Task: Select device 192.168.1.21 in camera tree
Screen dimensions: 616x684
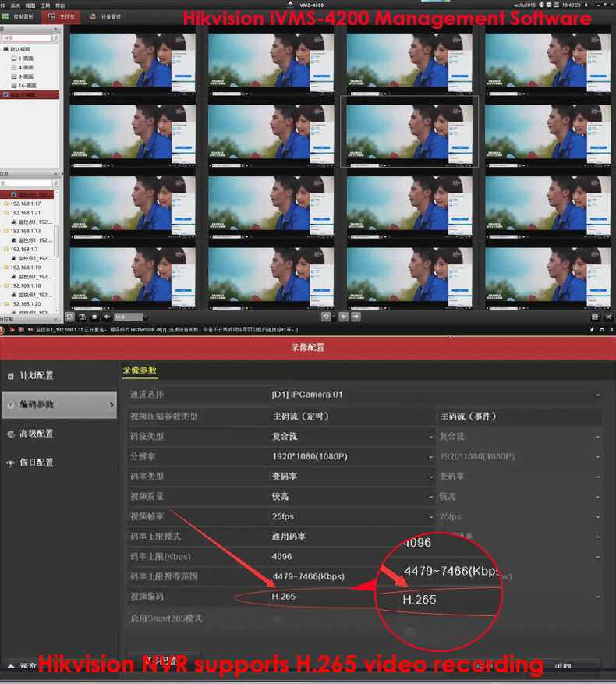Action: [25, 213]
